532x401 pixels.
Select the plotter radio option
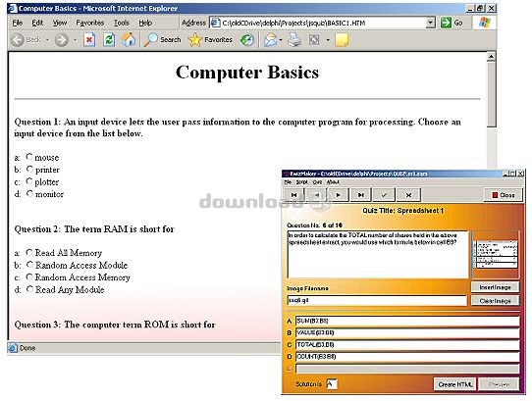pyautogui.click(x=29, y=181)
